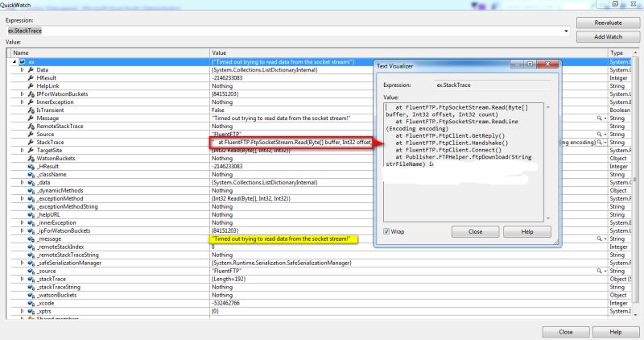Click the wrench icon of HelpLink property
This screenshot has width=644, height=340.
click(x=31, y=86)
